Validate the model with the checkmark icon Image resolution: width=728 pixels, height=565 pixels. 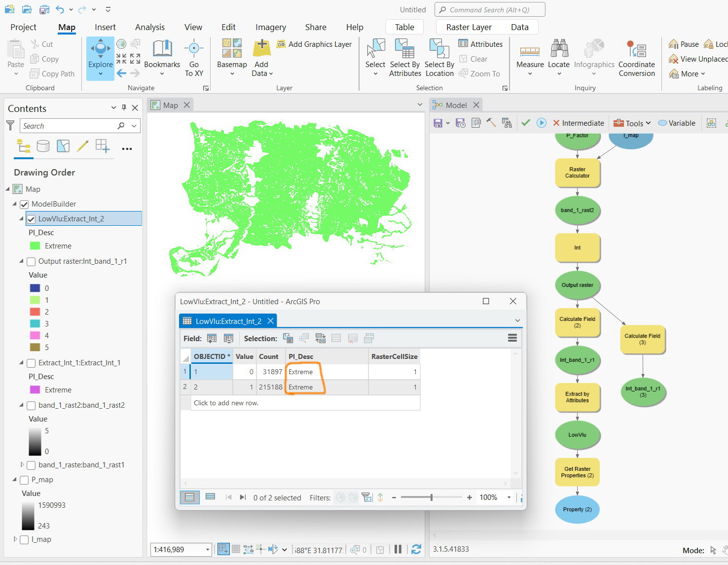(526, 123)
